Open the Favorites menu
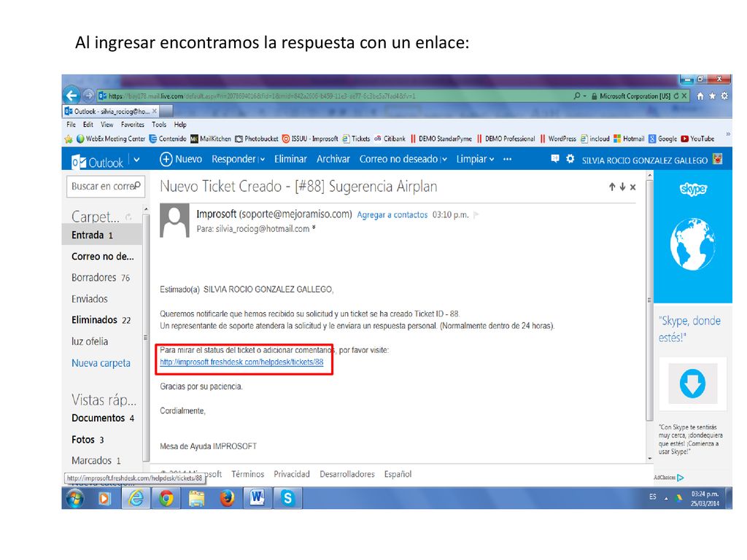Image resolution: width=747 pixels, height=560 pixels. [133, 125]
